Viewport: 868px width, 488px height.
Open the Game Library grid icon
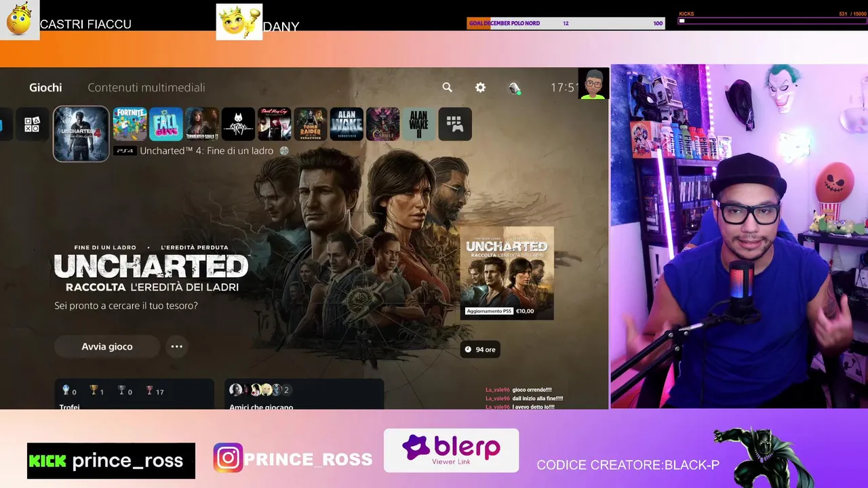[455, 124]
